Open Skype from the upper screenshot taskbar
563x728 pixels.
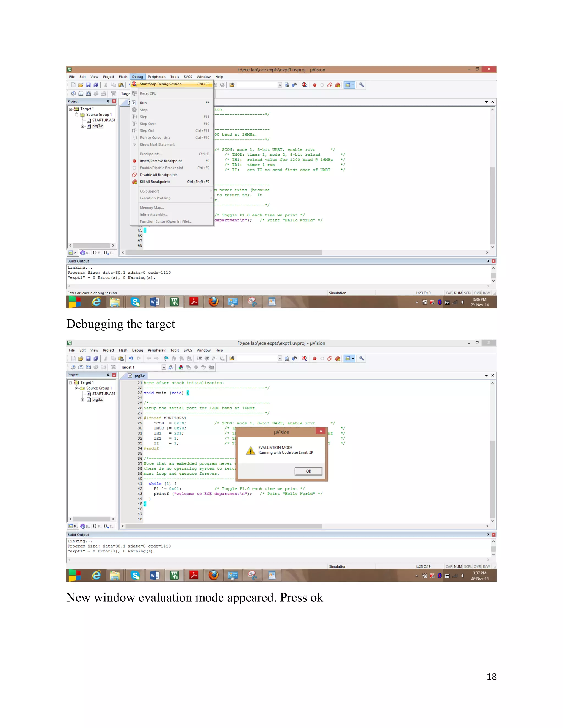tap(135, 302)
